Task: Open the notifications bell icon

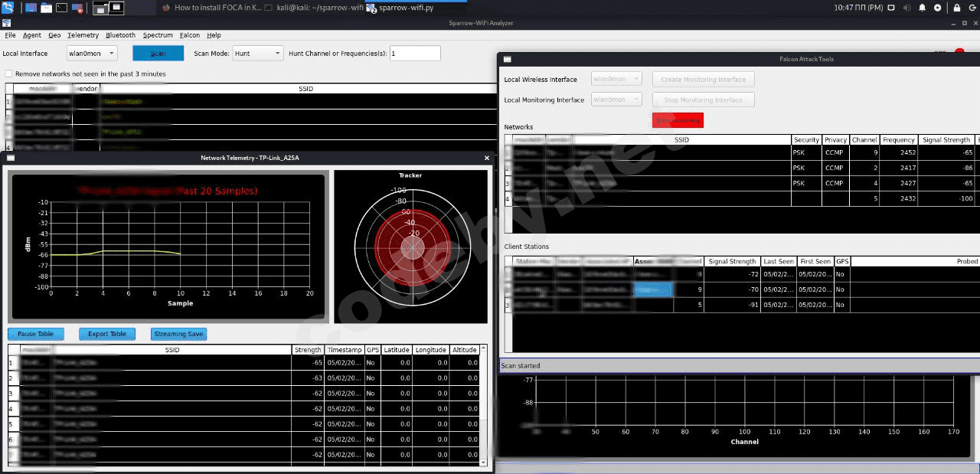Action: click(x=922, y=8)
